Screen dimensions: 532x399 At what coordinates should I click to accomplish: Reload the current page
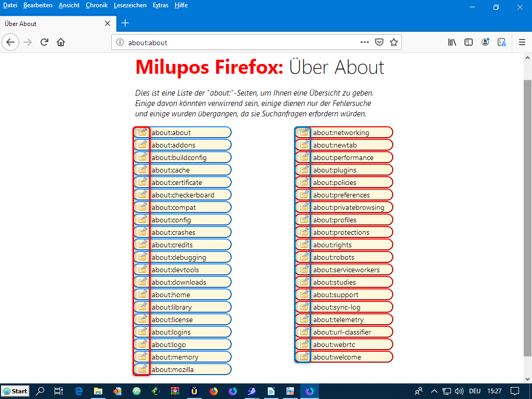(x=44, y=43)
